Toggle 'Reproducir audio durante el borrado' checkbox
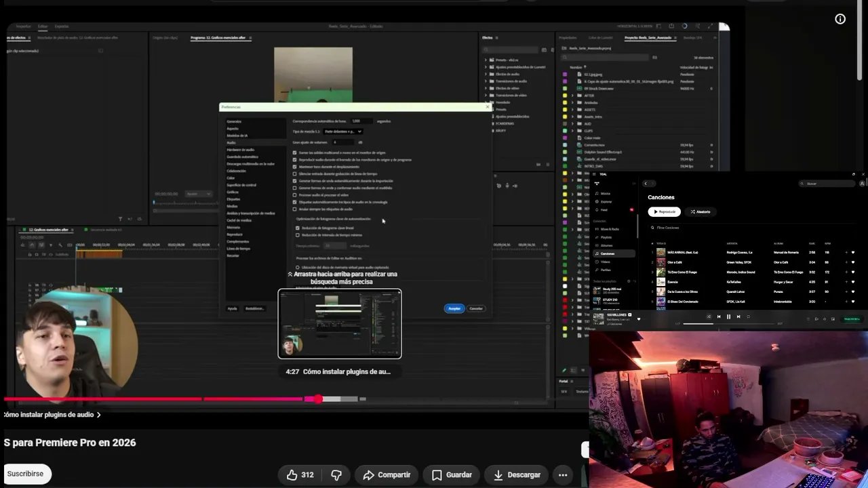Screen dimensions: 868x488 pos(294,160)
